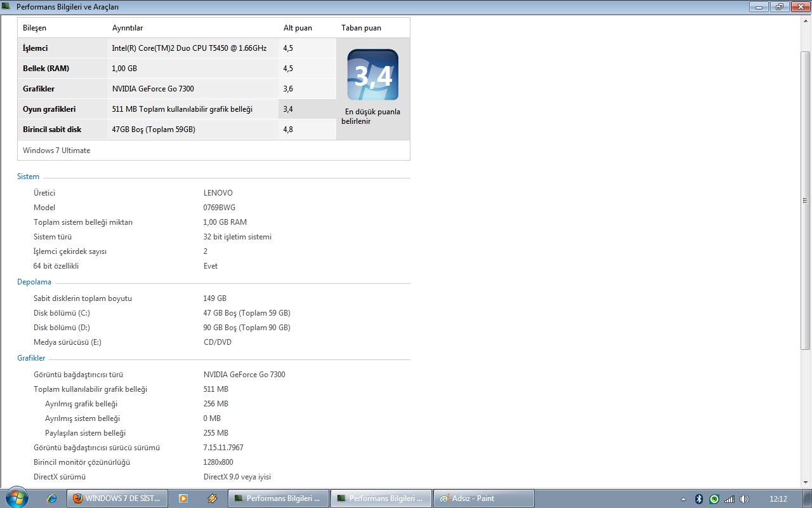Click the 1280x800 resolution value

pos(218,462)
